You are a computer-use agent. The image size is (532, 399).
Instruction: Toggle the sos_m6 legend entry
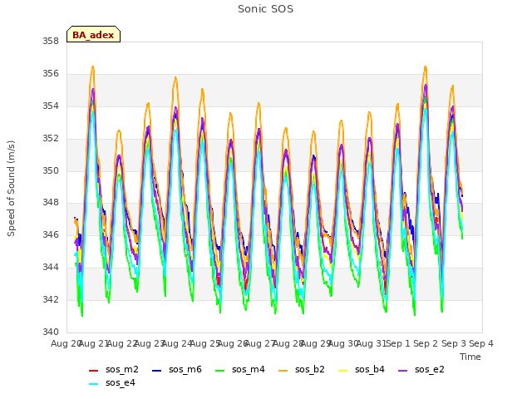click(177, 369)
